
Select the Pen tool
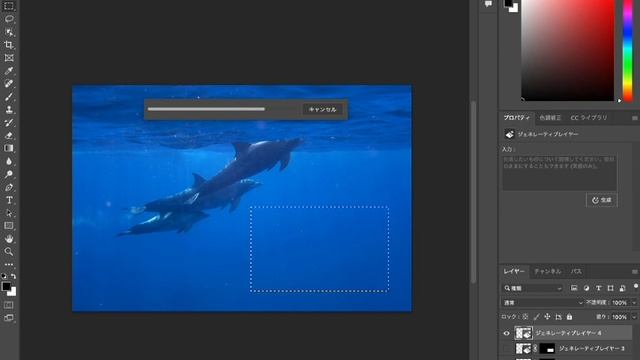click(9, 187)
